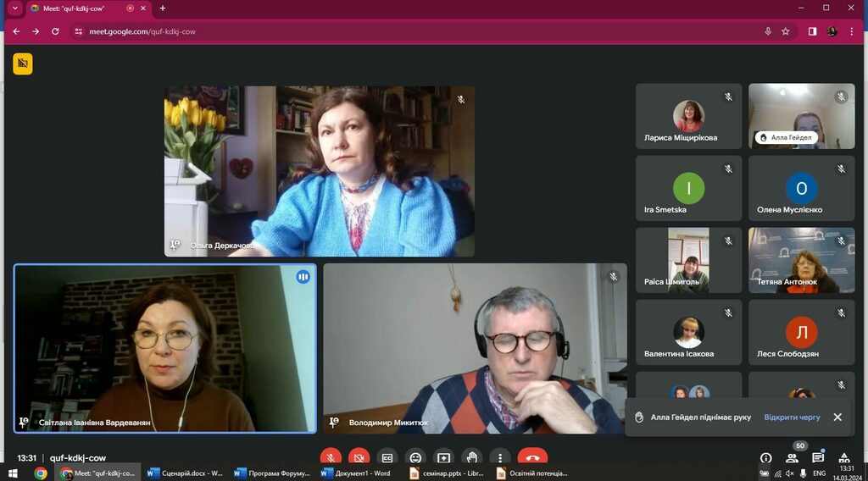Leave the call with red hang-up button
Image resolution: width=868 pixels, height=481 pixels.
pyautogui.click(x=532, y=457)
